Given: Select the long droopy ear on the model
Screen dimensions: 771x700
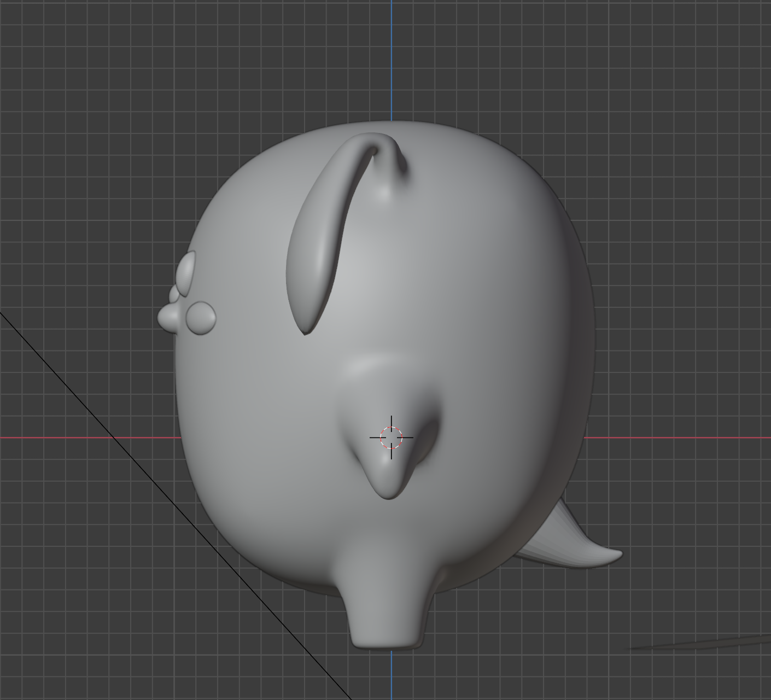Looking at the screenshot, I should pos(320,241).
